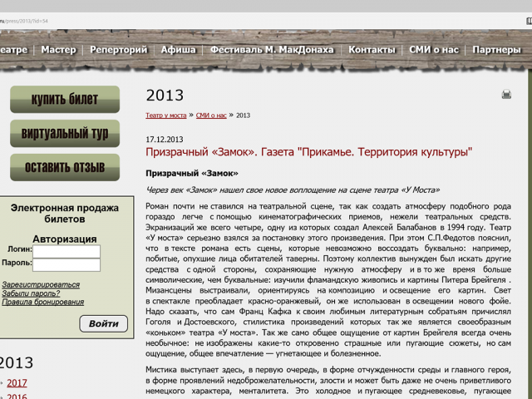Open the СМИ о нас menu item

[434, 50]
